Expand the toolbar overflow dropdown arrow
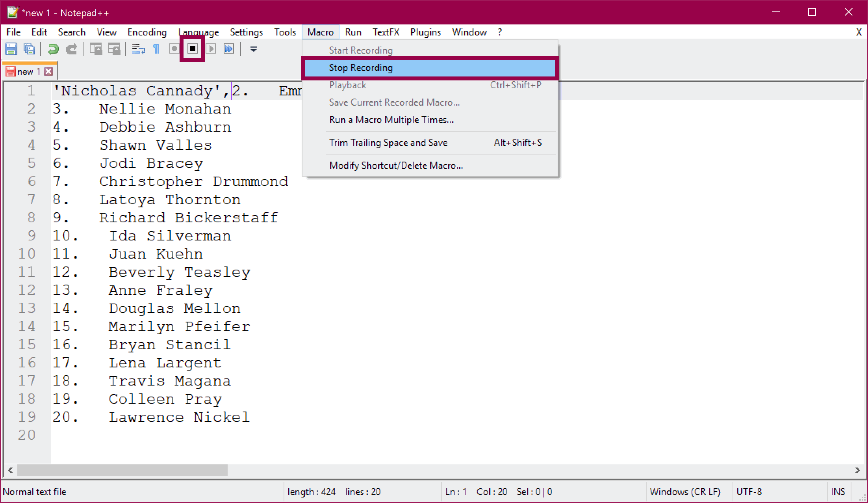Viewport: 868px width, 503px height. pos(254,49)
